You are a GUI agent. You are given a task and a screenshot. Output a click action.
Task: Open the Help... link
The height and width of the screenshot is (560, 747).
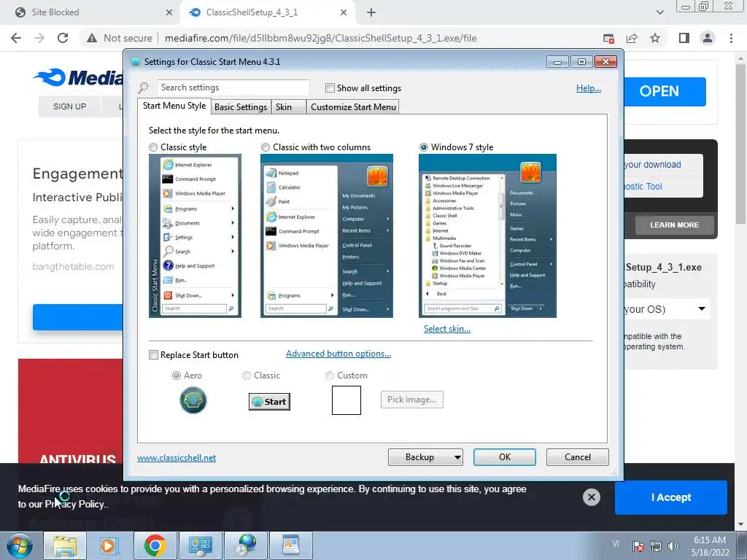pyautogui.click(x=589, y=88)
